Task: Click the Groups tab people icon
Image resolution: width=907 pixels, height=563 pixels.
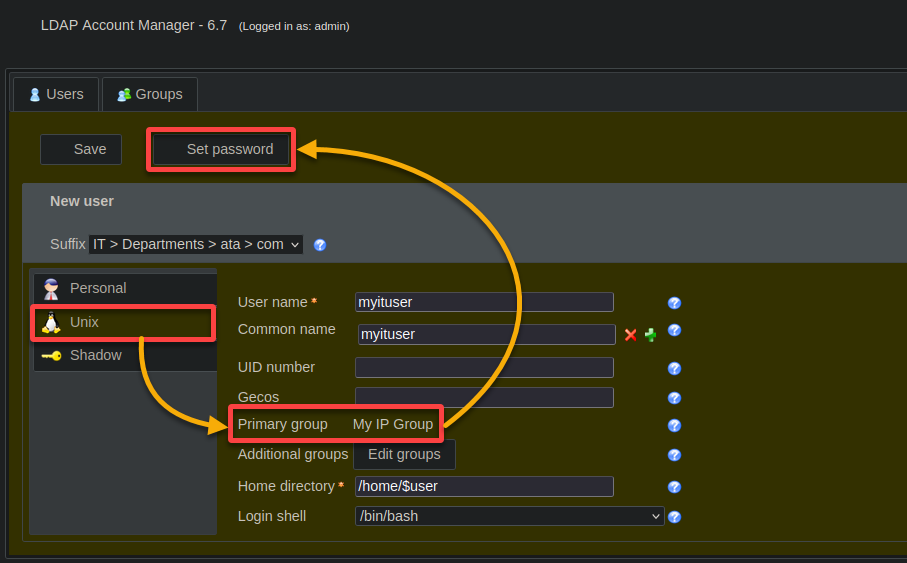Action: (124, 94)
